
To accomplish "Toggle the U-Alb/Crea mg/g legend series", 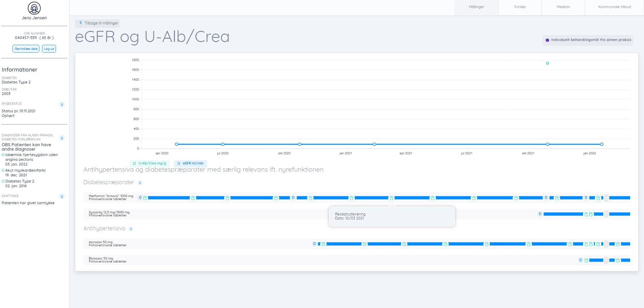I will click(x=149, y=163).
